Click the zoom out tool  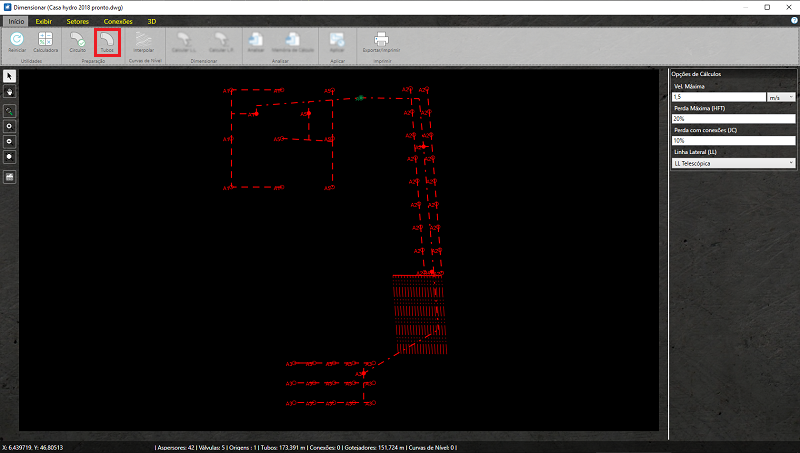pyautogui.click(x=10, y=142)
